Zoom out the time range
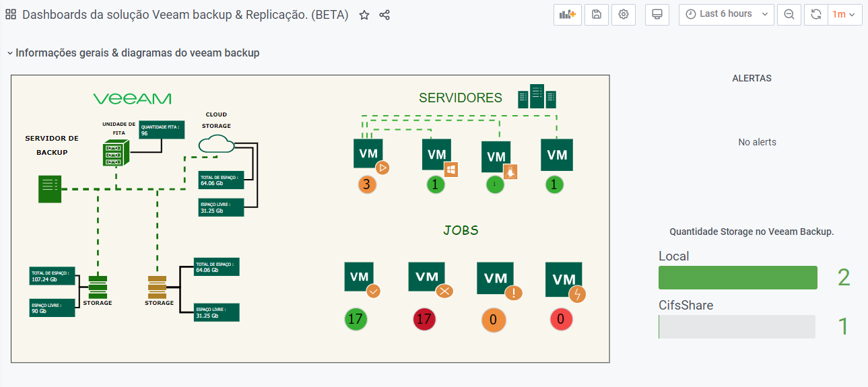 click(789, 14)
